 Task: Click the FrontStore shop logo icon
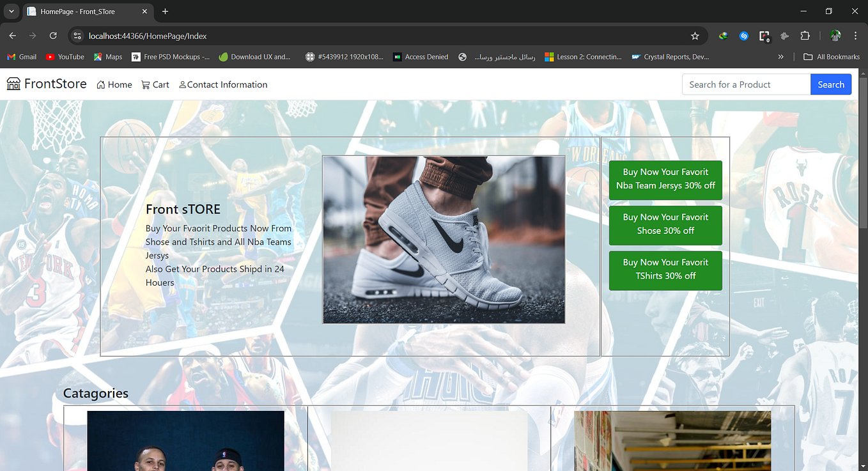[x=13, y=84]
